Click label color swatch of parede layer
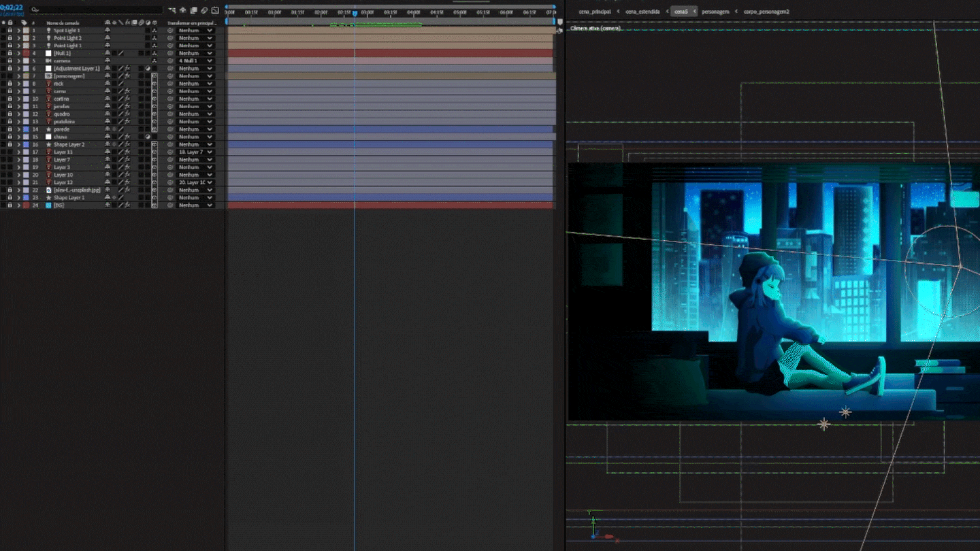Viewport: 980px width, 551px height. pyautogui.click(x=26, y=129)
